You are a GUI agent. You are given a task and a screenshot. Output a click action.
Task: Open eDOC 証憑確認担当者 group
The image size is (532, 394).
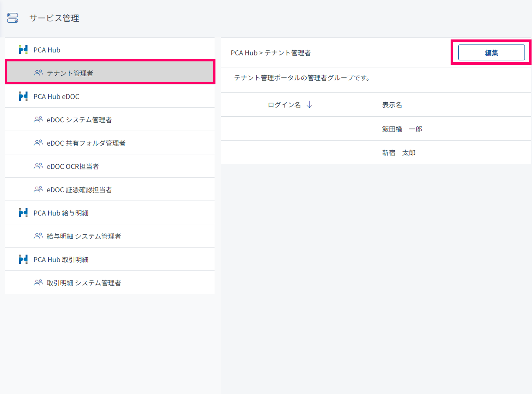point(79,190)
